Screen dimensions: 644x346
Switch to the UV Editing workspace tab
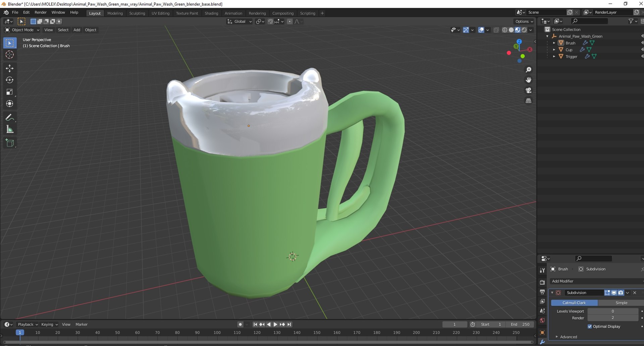coord(160,13)
